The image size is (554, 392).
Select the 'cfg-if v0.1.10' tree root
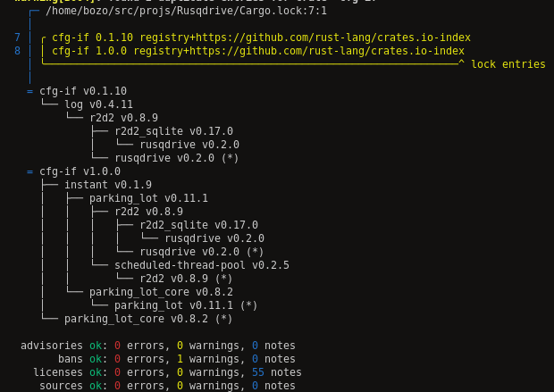point(83,91)
